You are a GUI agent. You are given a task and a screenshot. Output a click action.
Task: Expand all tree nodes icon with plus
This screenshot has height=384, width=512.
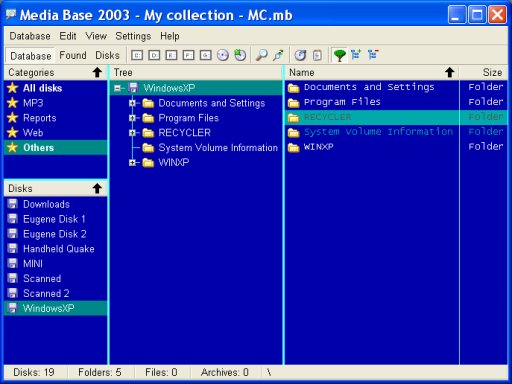pyautogui.click(x=356, y=54)
